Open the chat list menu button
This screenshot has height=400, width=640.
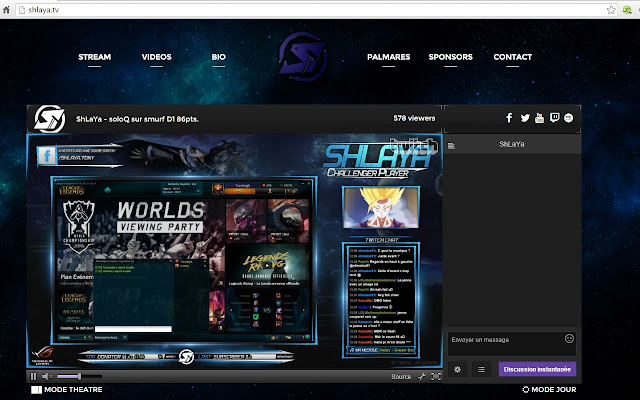click(x=481, y=369)
